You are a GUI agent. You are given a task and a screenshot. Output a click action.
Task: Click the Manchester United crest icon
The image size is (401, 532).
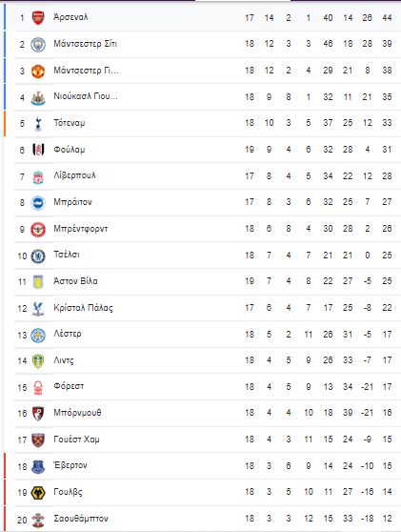(38, 72)
